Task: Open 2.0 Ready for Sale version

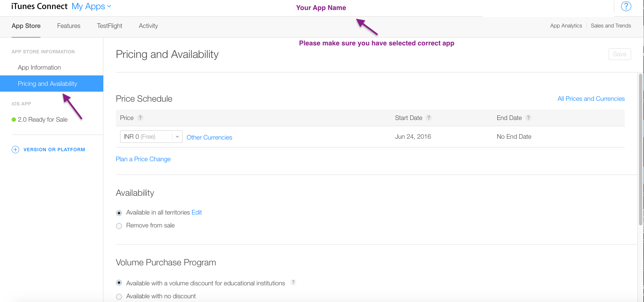Action: click(x=43, y=120)
